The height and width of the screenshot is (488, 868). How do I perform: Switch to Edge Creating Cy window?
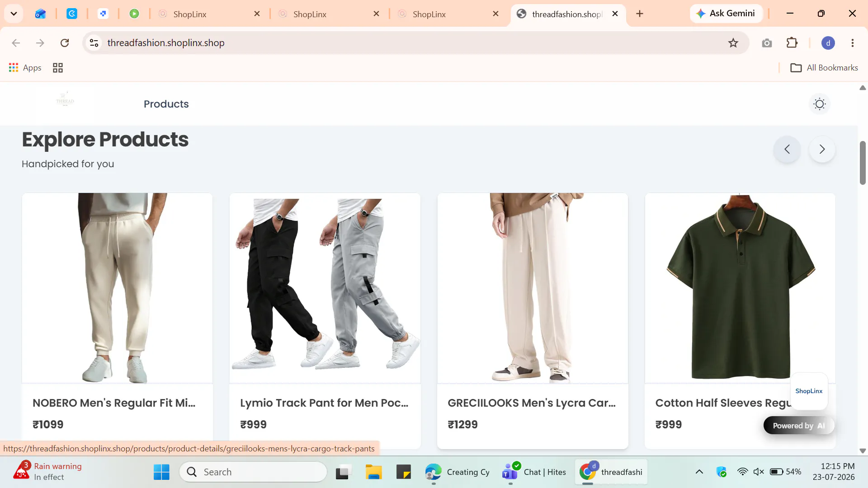coord(458,472)
